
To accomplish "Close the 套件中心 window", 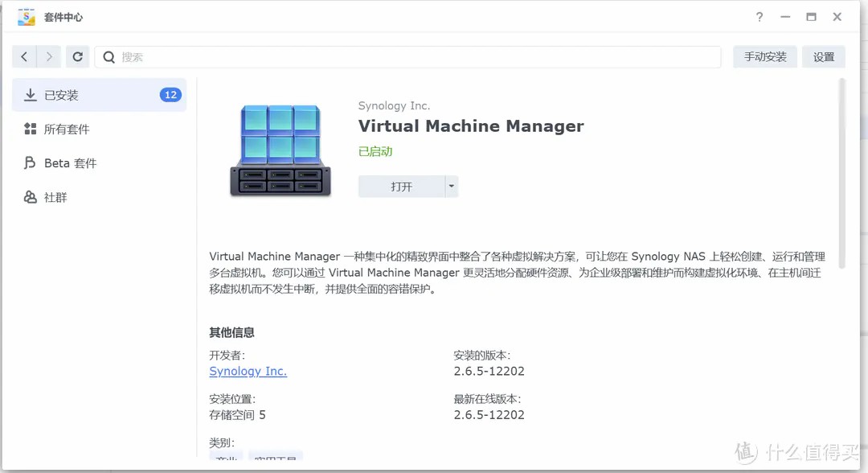I will click(837, 17).
